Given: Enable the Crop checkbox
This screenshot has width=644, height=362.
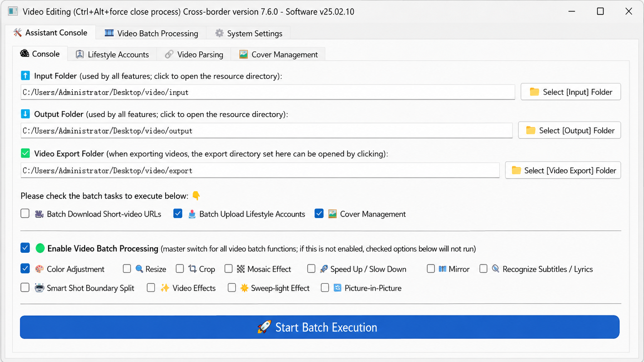Looking at the screenshot, I should [180, 269].
